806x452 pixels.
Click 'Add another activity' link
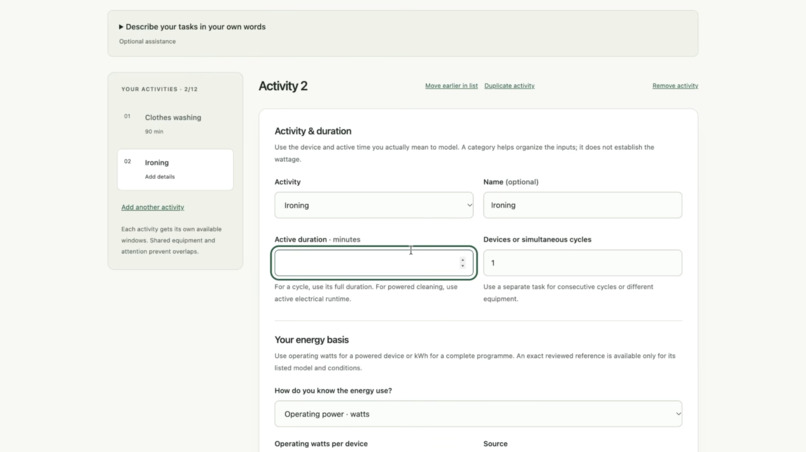pyautogui.click(x=153, y=207)
